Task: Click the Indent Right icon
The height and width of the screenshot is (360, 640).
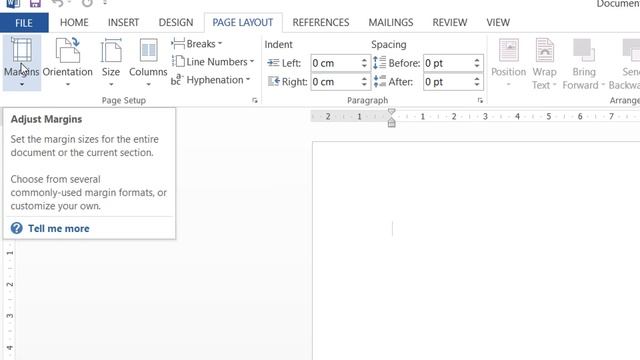Action: tap(273, 81)
